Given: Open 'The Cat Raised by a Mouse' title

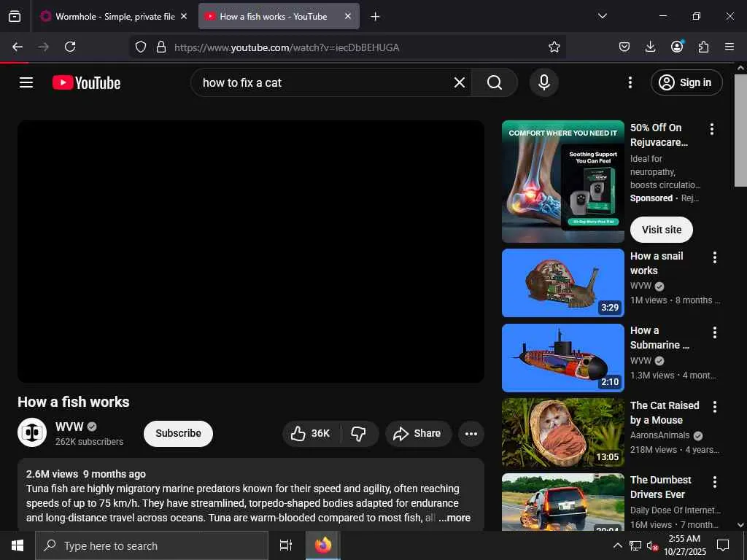Looking at the screenshot, I should (x=665, y=413).
